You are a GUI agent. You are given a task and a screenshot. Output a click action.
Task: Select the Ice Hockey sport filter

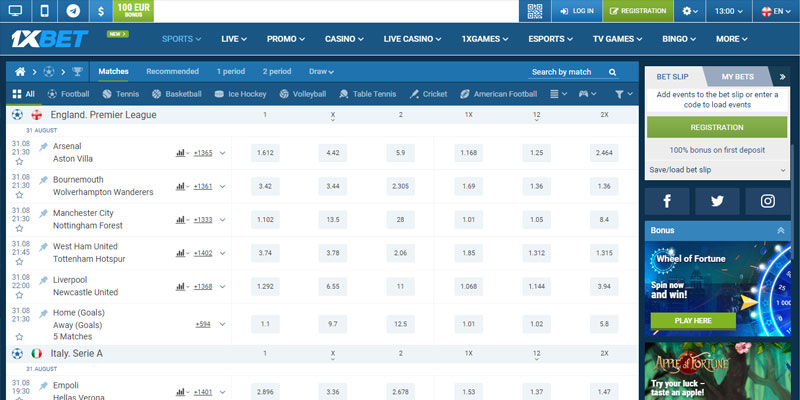coord(240,94)
